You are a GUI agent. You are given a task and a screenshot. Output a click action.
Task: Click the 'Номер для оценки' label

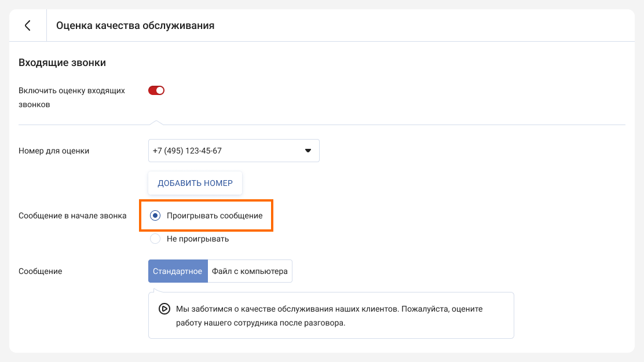pos(54,151)
